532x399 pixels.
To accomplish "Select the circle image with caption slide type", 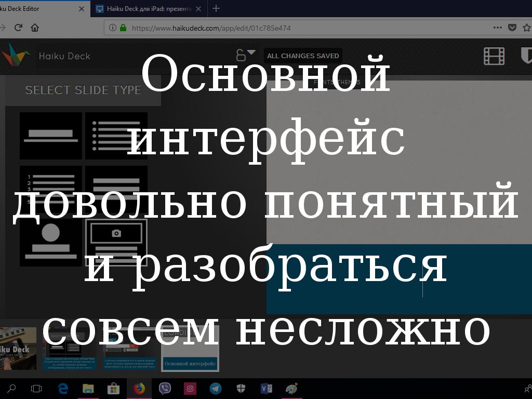I will pyautogui.click(x=50, y=242).
